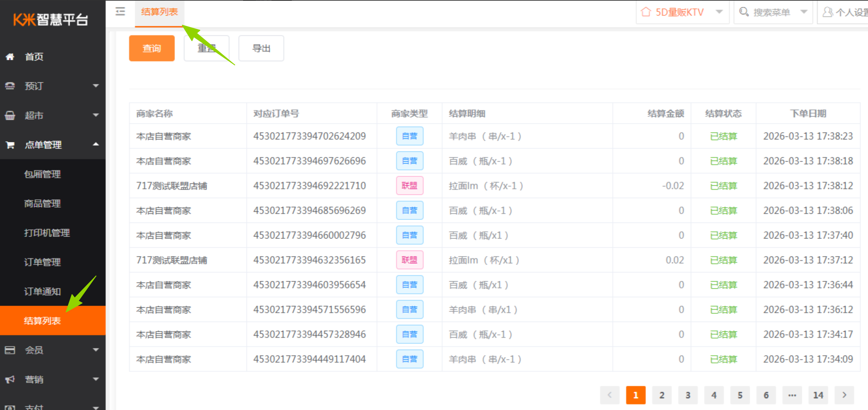
Task: Open the 搜索菜单 dropdown arrow
Action: click(804, 12)
